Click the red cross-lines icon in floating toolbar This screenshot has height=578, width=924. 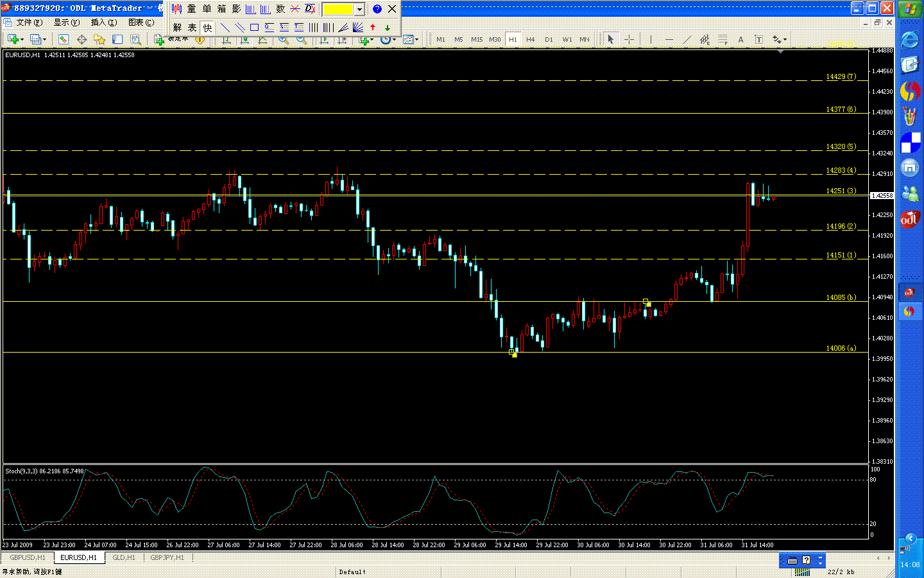click(x=295, y=9)
